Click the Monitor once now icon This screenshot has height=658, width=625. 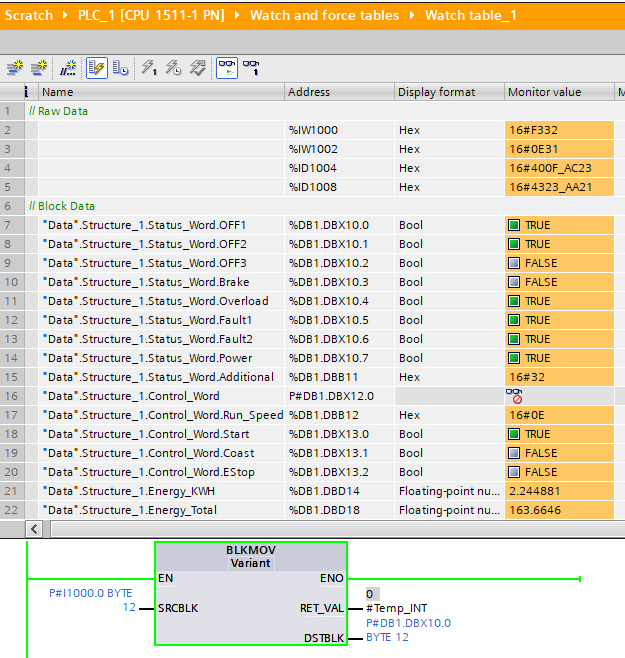tap(252, 68)
